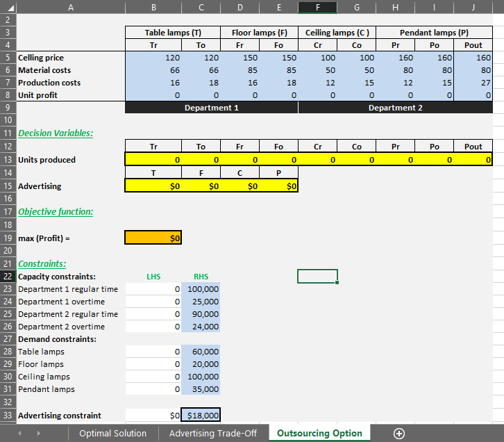Image resolution: width=504 pixels, height=442 pixels.
Task: Select row 19 header
Action: click(8, 238)
